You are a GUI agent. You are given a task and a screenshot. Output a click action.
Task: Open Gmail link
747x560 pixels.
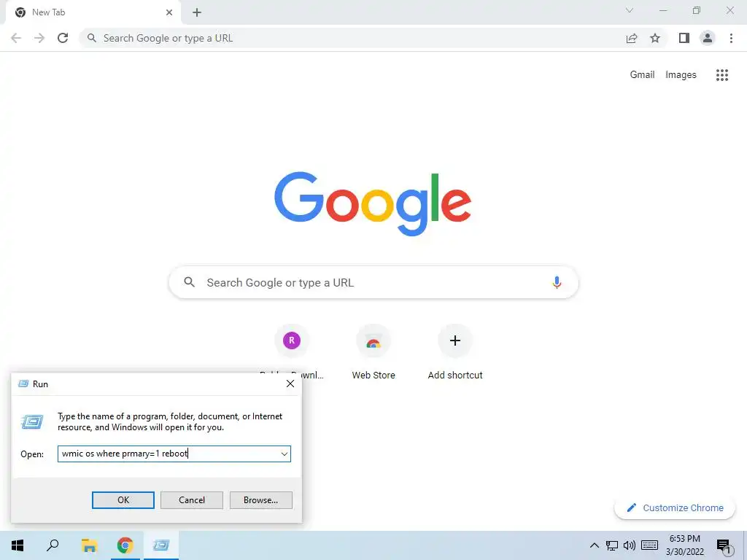[x=642, y=75]
